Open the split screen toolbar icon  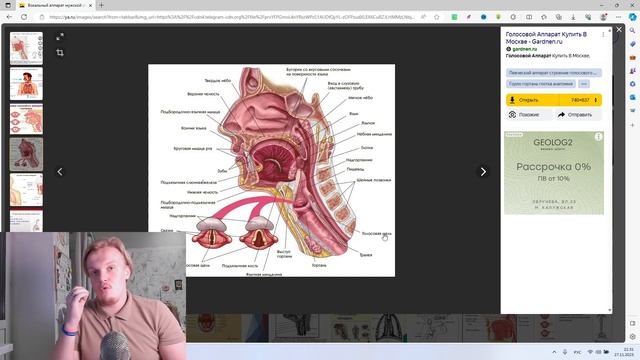pos(529,17)
